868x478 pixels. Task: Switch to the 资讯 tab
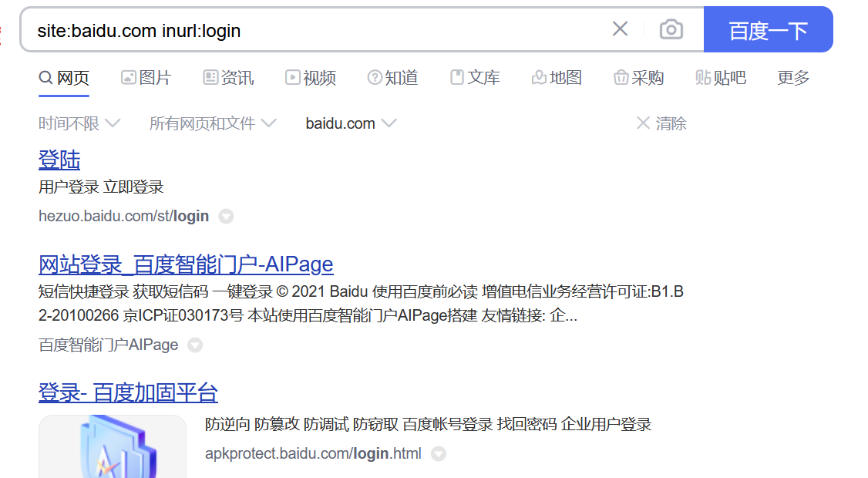click(x=227, y=77)
